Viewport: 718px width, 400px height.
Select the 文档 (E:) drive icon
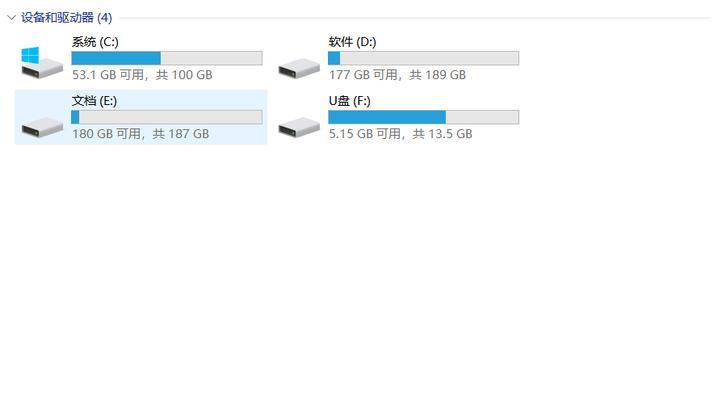click(42, 127)
